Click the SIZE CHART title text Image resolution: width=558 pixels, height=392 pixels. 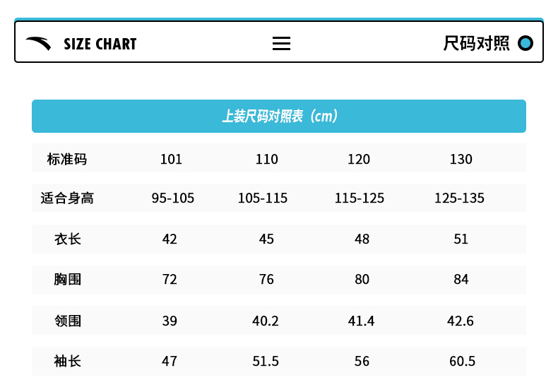click(100, 44)
